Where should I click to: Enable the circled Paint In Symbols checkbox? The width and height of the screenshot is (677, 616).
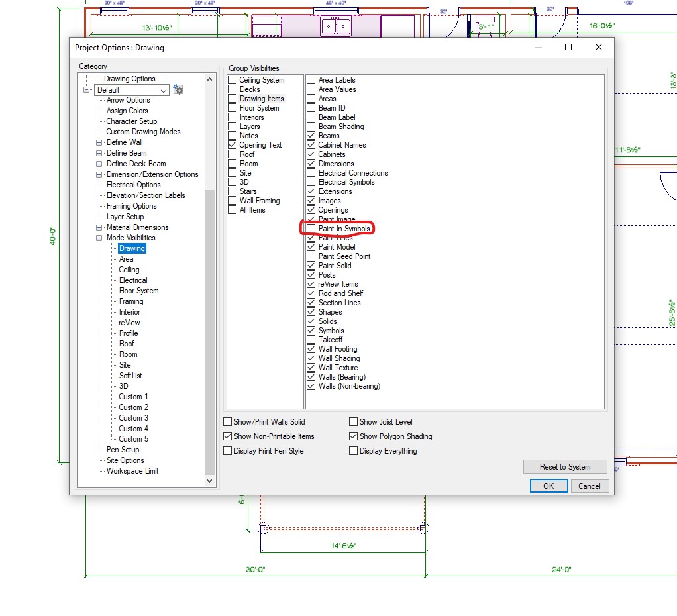pyautogui.click(x=311, y=228)
